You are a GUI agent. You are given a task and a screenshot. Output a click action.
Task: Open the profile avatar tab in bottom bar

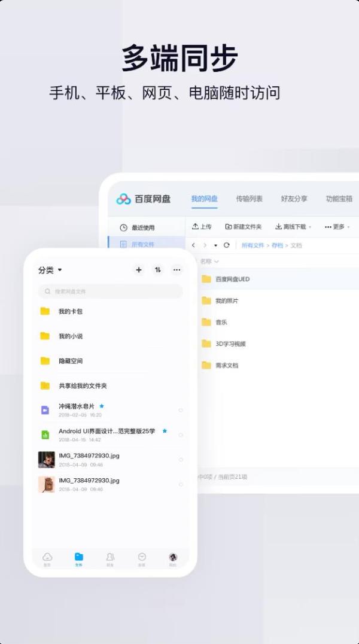[173, 559]
